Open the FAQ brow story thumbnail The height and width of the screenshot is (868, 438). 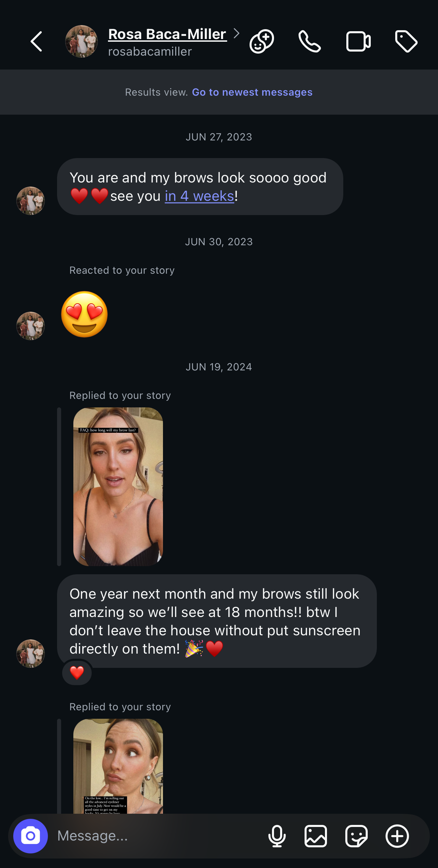pos(118,486)
